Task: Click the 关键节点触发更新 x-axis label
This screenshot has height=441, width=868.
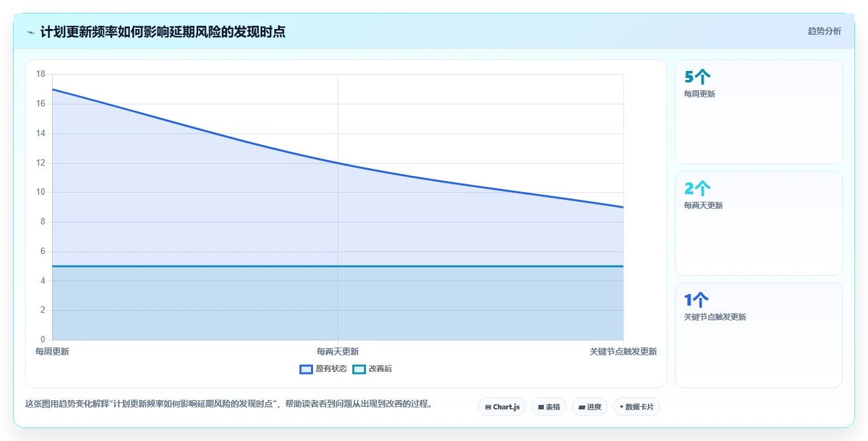Action: click(623, 351)
